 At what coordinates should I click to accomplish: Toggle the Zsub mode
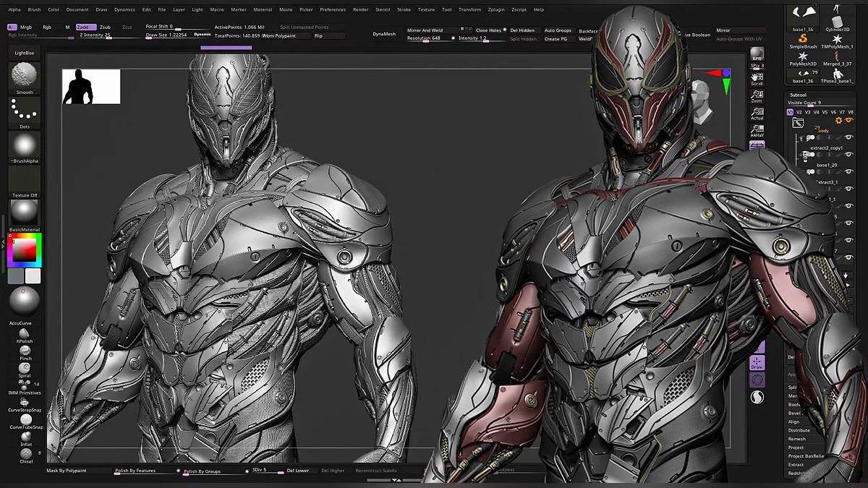[x=106, y=27]
